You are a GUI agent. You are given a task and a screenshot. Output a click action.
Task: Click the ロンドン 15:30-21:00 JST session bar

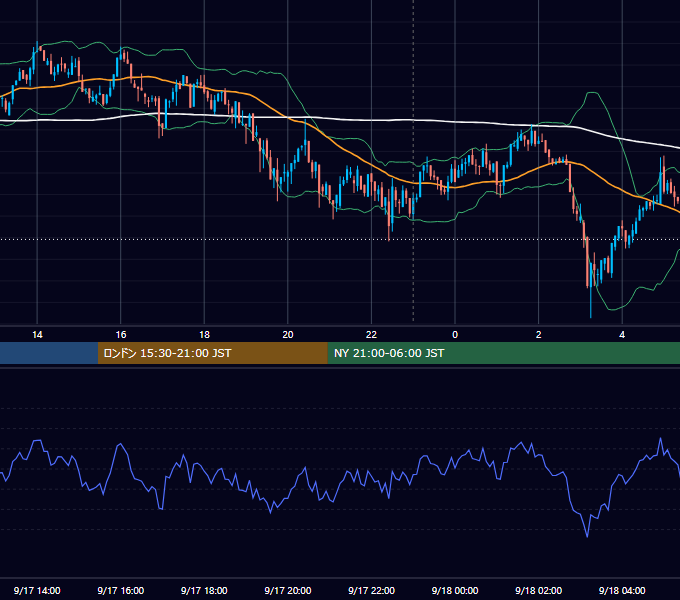[x=212, y=353]
